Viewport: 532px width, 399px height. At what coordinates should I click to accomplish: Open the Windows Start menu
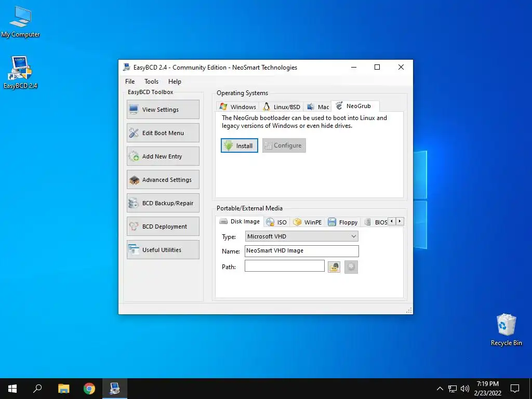(x=12, y=389)
